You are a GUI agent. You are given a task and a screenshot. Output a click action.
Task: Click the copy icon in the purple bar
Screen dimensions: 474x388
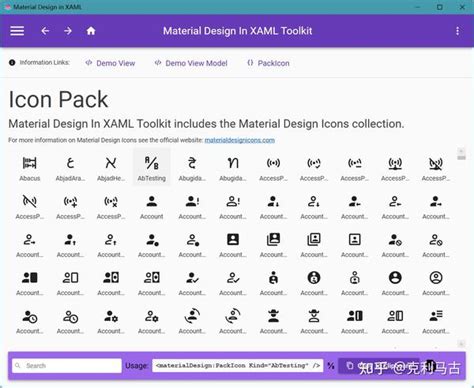point(349,366)
